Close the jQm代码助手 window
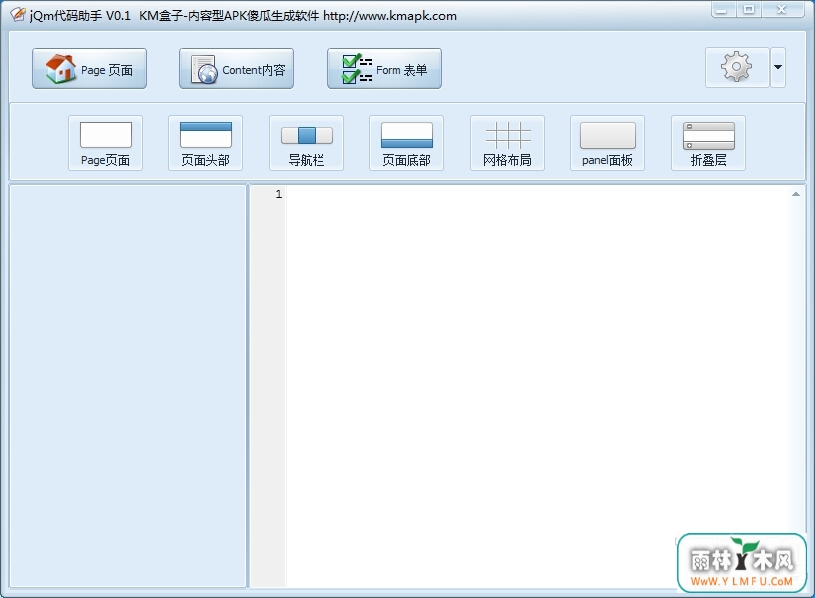 (x=782, y=9)
